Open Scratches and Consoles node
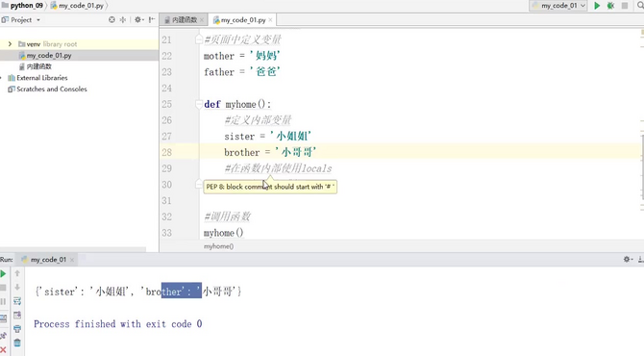This screenshot has width=644, height=356. 51,89
